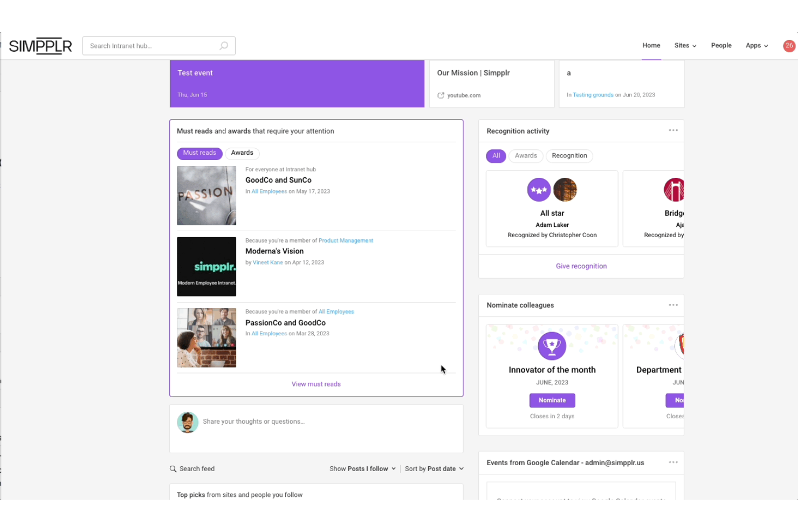
Task: Select the Recognition filter pill
Action: tap(569, 156)
